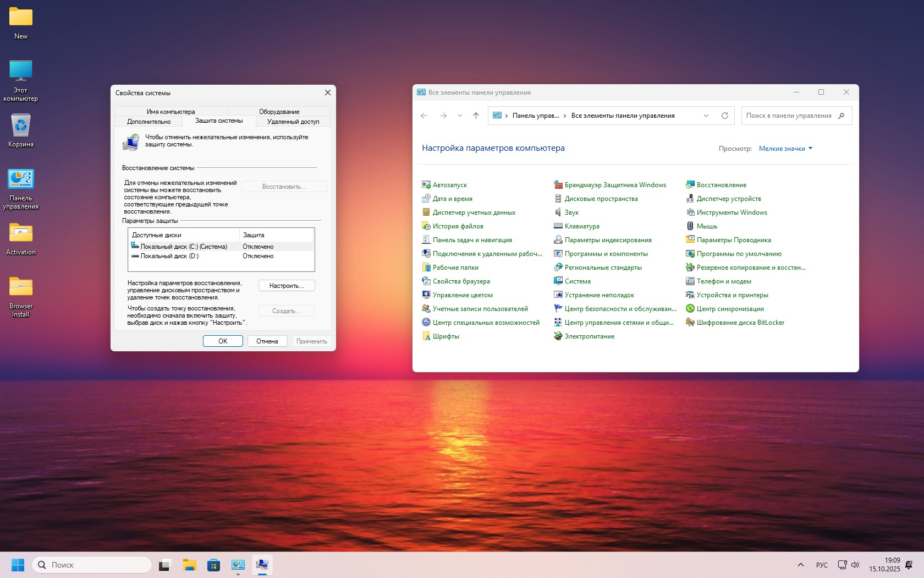Open the Звук sound icon

(558, 212)
